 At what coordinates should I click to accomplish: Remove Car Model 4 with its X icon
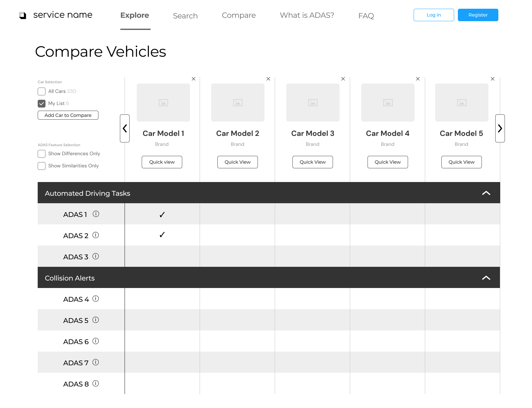pos(418,79)
